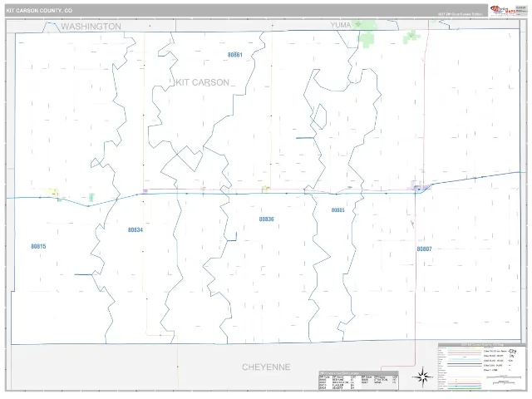Viewport: 532px width, 399px height.
Task: Select ZIP code label 80834
Action: (x=135, y=229)
